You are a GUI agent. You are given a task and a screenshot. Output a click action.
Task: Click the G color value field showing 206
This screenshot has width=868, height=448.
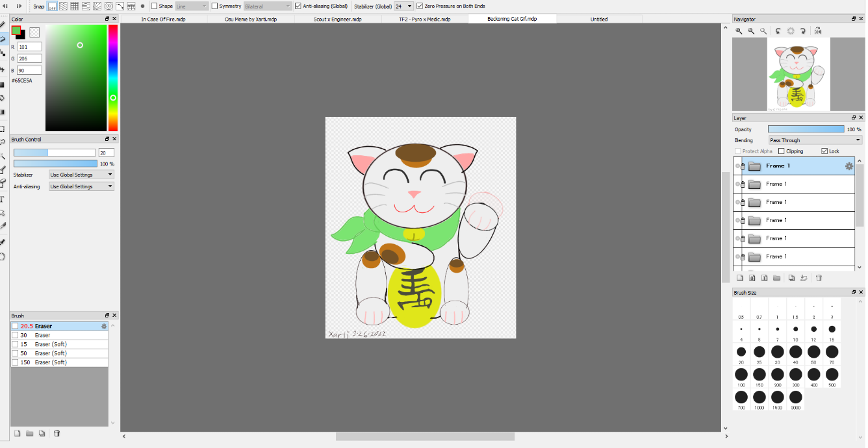tap(30, 58)
